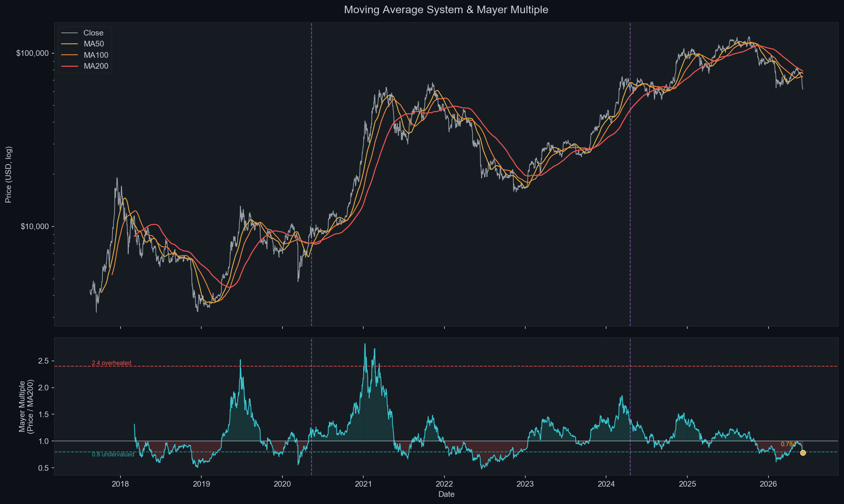Click the '2021' x-axis label
Image resolution: width=844 pixels, height=504 pixels.
[x=363, y=484]
